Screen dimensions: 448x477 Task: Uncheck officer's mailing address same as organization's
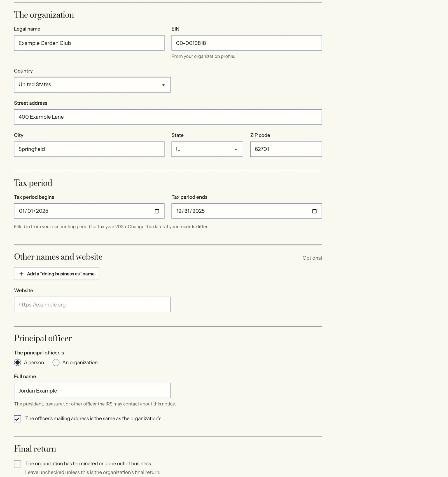pos(18,419)
